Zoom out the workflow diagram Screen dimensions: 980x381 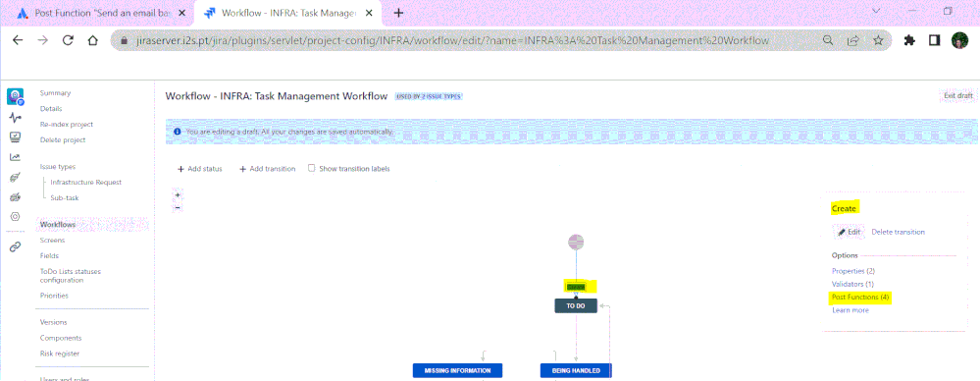(x=178, y=207)
